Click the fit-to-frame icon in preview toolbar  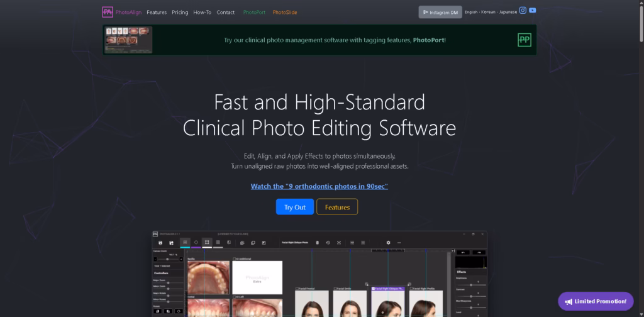339,243
